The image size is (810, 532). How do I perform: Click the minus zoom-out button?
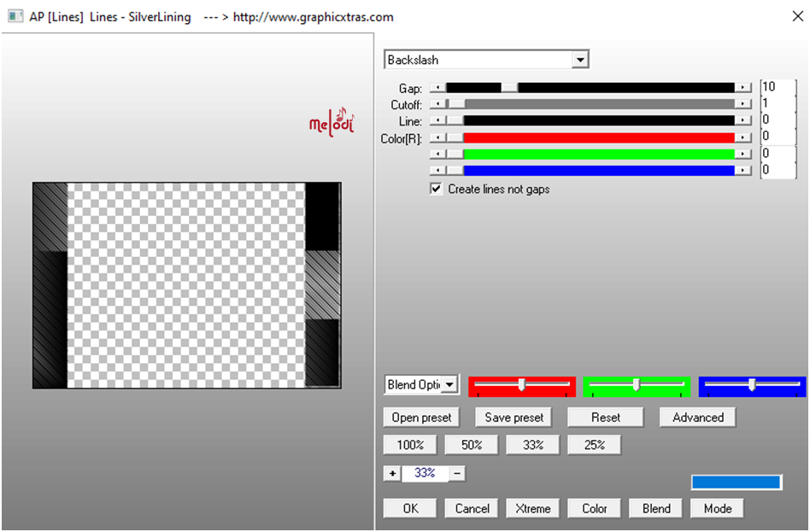[x=457, y=473]
